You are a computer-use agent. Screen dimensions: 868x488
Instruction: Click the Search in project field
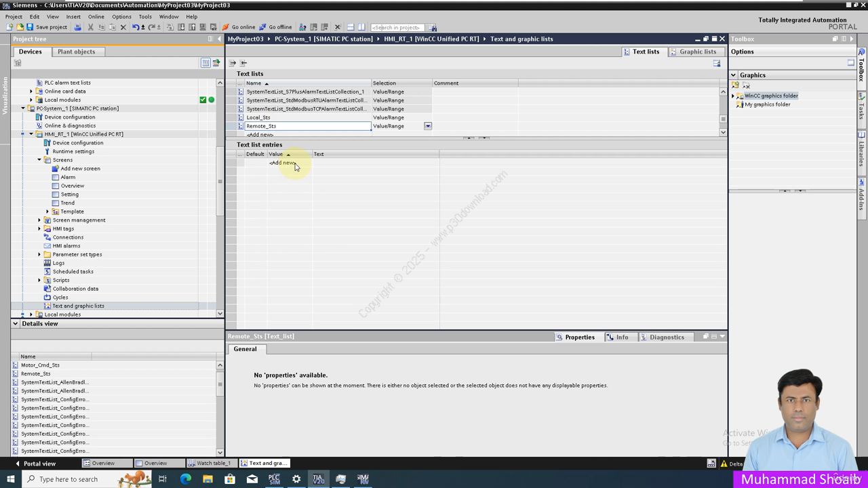click(x=397, y=27)
